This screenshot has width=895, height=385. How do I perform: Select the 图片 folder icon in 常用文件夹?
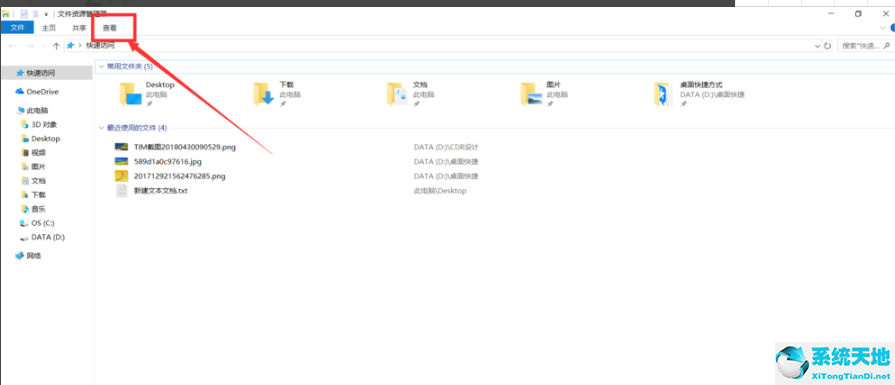531,95
